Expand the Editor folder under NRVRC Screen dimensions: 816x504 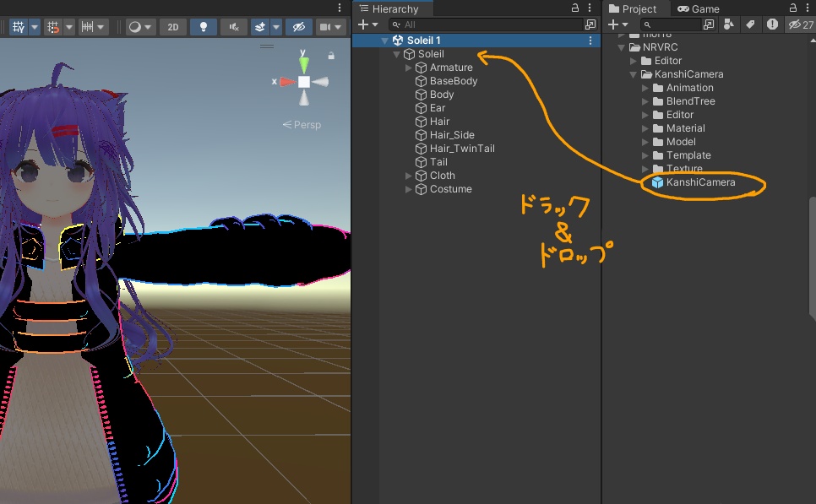[x=634, y=61]
